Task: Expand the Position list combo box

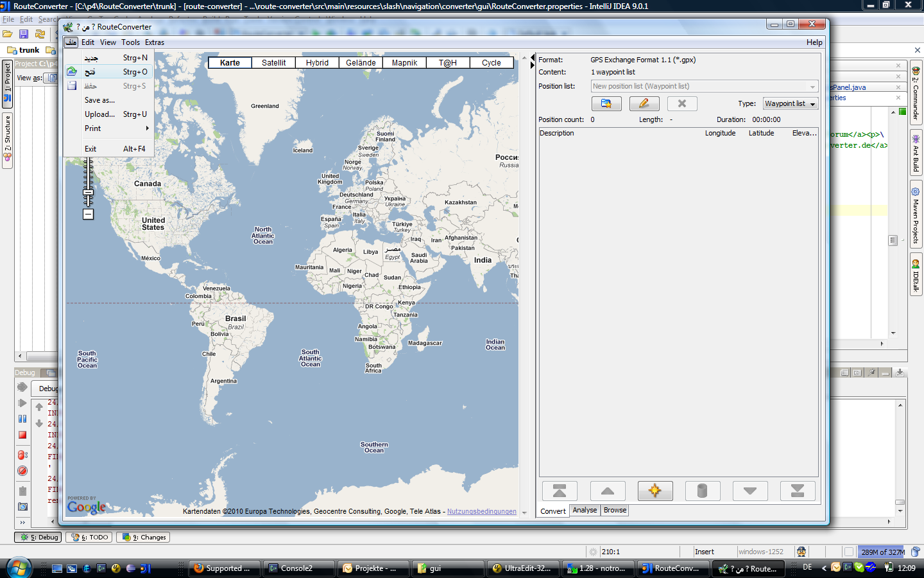Action: pyautogui.click(x=812, y=87)
